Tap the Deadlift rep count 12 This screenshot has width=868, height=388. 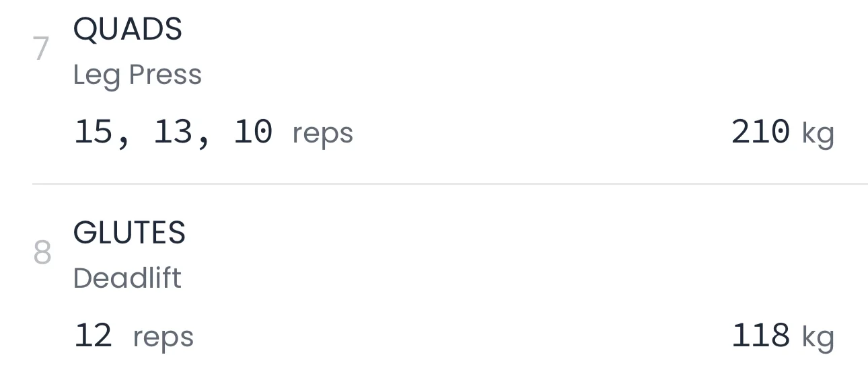94,336
